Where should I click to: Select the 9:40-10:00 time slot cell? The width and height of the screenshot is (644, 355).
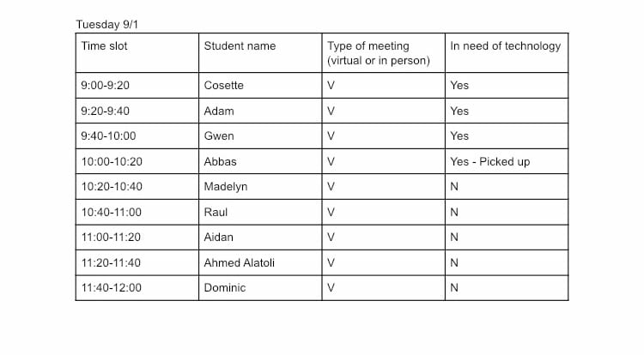[x=137, y=136]
